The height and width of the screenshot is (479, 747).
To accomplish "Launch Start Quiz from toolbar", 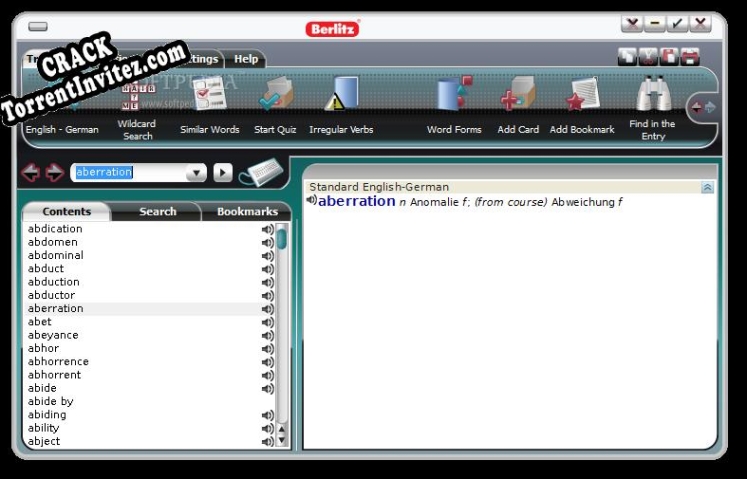I will [274, 98].
